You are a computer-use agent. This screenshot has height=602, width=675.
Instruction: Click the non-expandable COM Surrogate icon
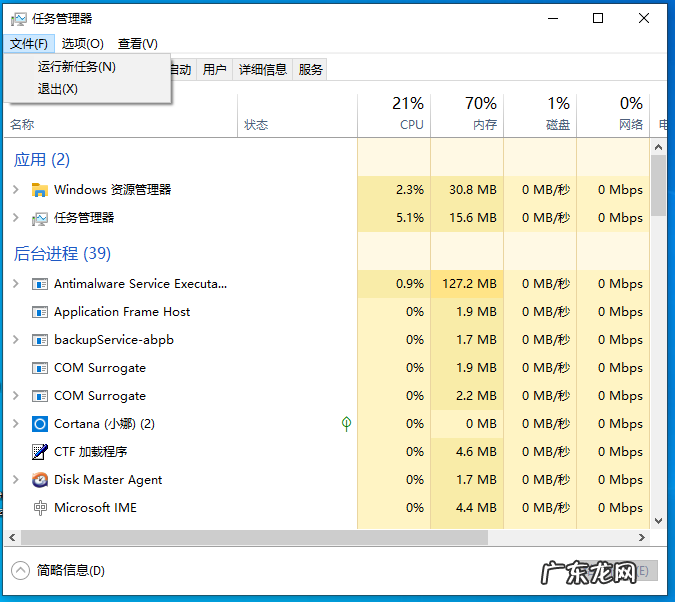pyautogui.click(x=40, y=368)
